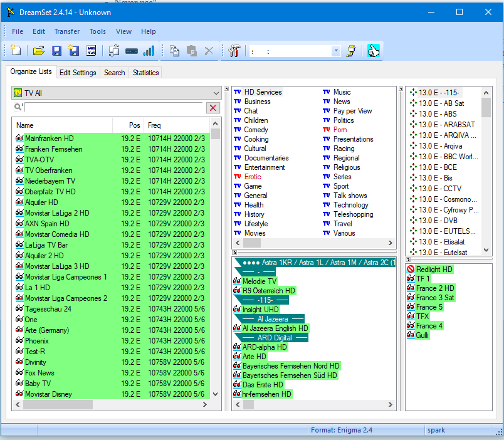Select the Teleshopping bouquet
504x440 pixels.
(353, 214)
